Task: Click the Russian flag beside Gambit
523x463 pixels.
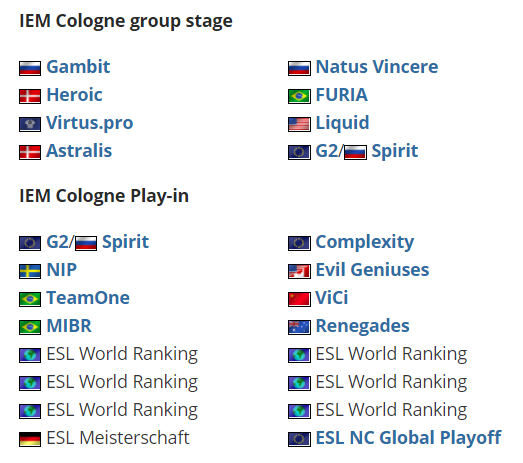Action: point(30,68)
